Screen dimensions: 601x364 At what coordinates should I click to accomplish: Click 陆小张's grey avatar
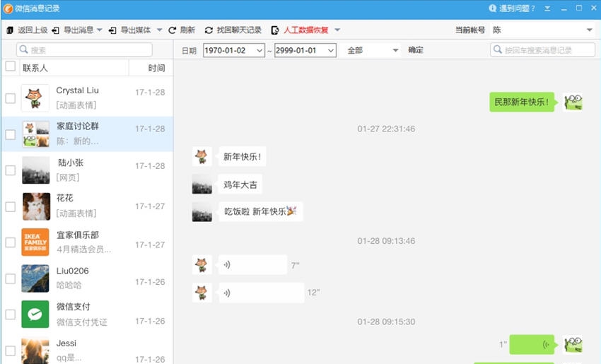(35, 170)
